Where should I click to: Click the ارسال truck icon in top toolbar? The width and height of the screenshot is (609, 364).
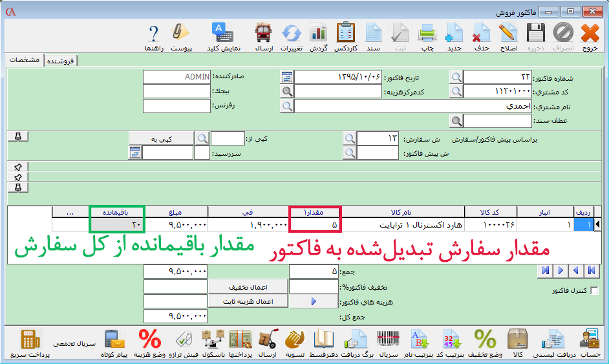coord(264,33)
